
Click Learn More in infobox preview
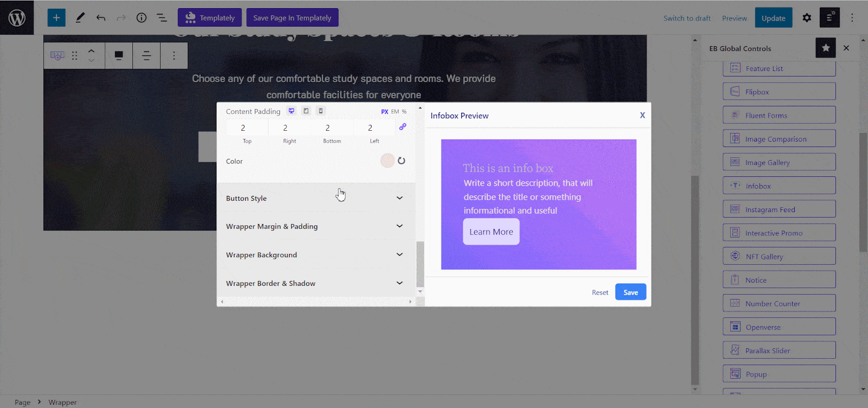tap(491, 232)
